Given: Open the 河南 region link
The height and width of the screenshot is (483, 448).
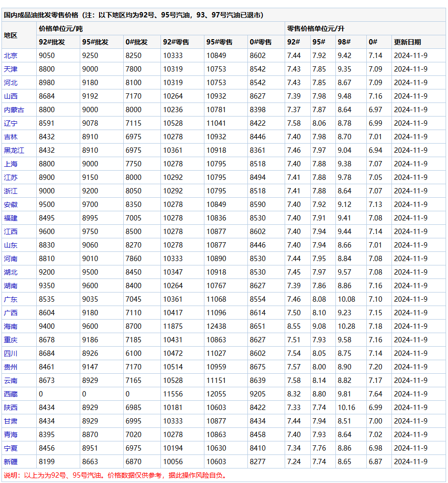Looking at the screenshot, I should point(11,259).
